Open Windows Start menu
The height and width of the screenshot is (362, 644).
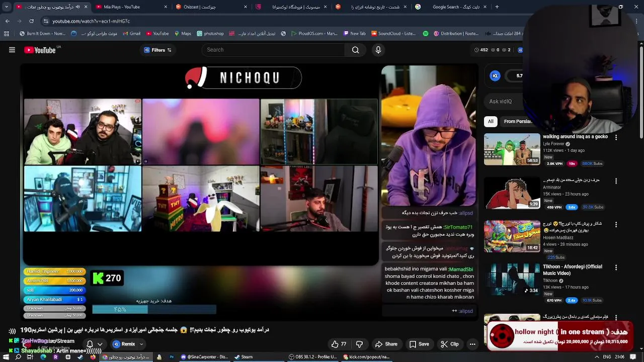6,357
